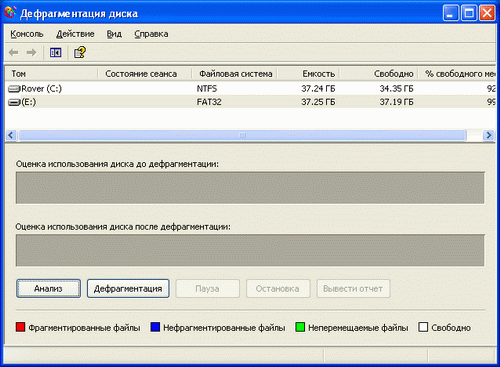Click the scroll left arrow of volume list
Viewport: 500px width, 367px height.
click(11, 135)
